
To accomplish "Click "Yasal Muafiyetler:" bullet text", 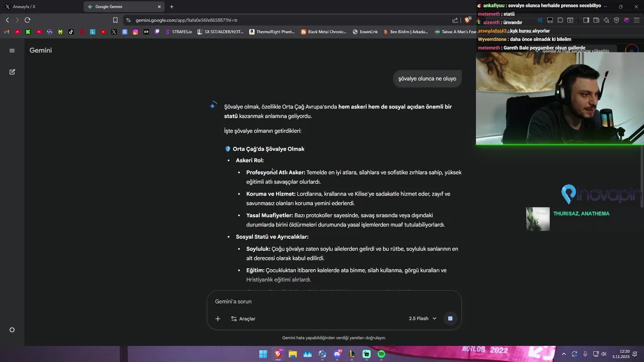I will click(270, 215).
